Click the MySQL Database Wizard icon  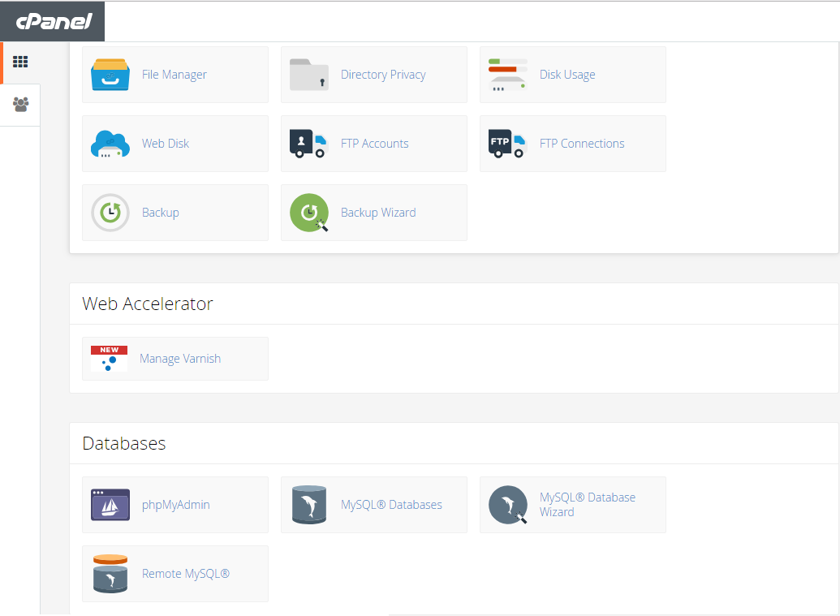click(x=507, y=504)
